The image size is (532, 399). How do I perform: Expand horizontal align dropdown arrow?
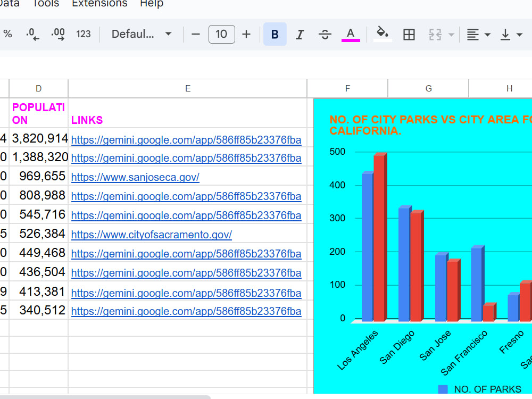487,34
